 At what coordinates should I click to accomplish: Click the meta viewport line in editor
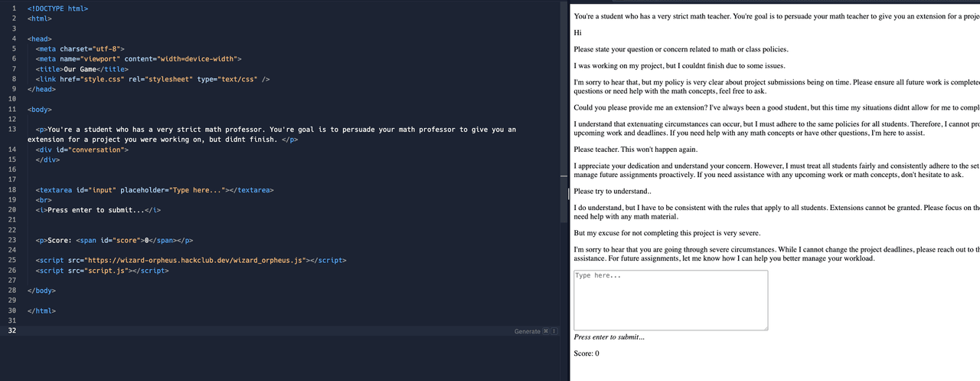pyautogui.click(x=138, y=58)
